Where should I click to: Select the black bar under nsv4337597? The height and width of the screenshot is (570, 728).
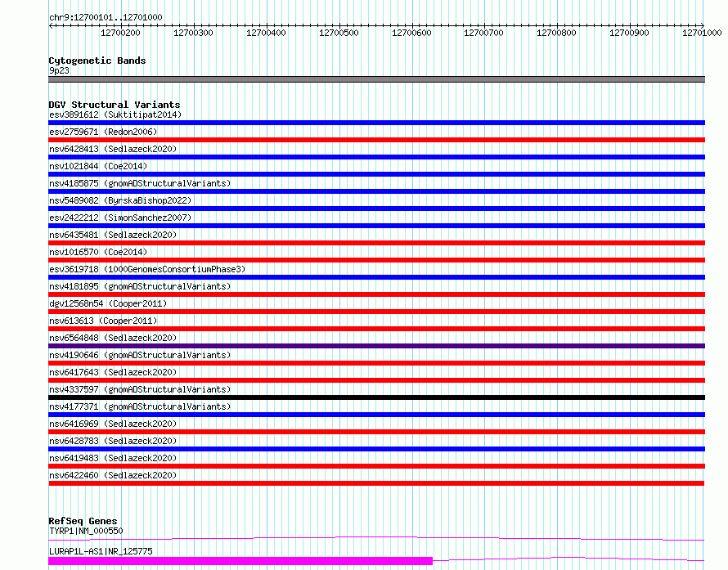[x=376, y=397]
